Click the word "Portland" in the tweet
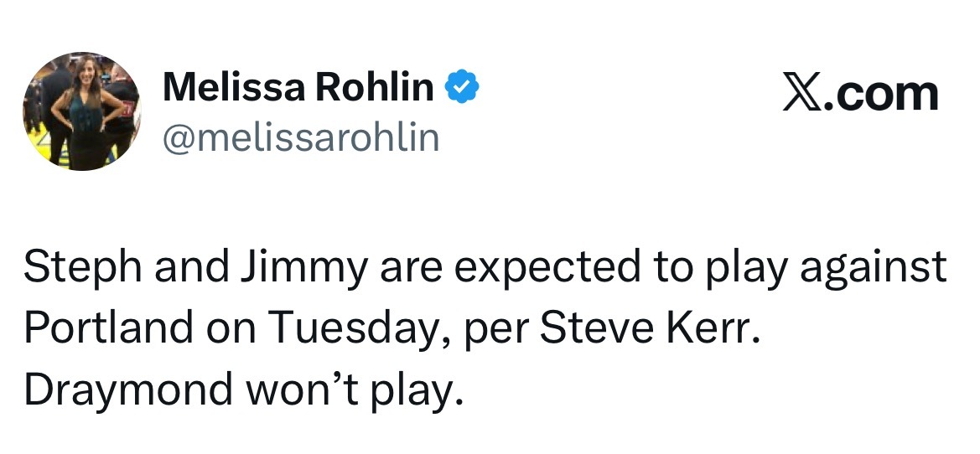The width and height of the screenshot is (980, 454). 108,327
